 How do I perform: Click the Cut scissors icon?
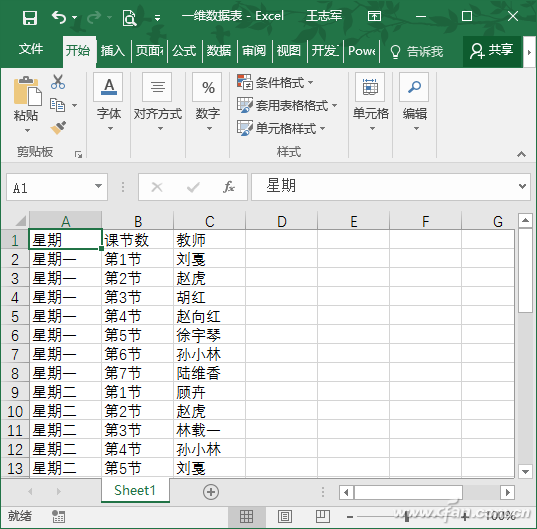tap(58, 82)
